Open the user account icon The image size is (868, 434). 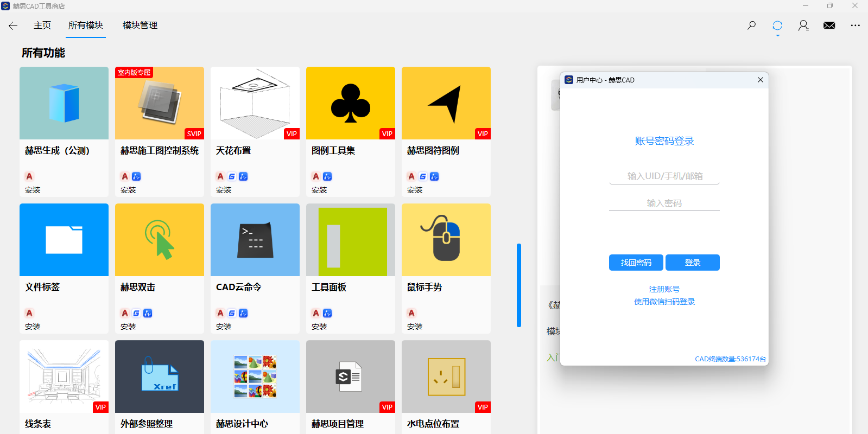coord(803,25)
